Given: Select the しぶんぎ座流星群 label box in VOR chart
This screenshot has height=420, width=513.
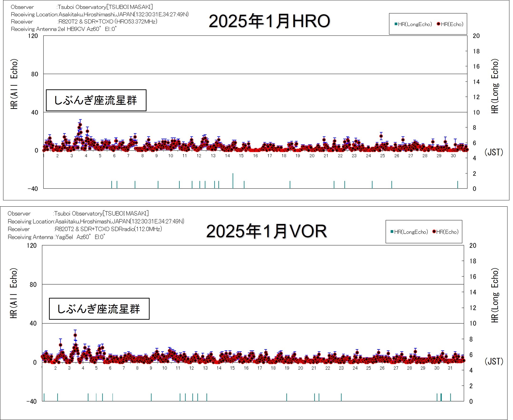Looking at the screenshot, I should (99, 309).
